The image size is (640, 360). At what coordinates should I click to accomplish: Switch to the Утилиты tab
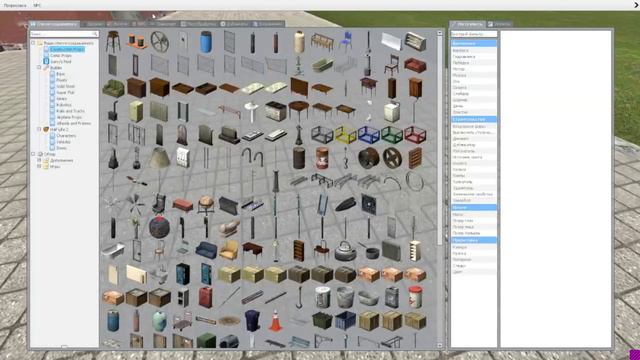[x=500, y=24]
